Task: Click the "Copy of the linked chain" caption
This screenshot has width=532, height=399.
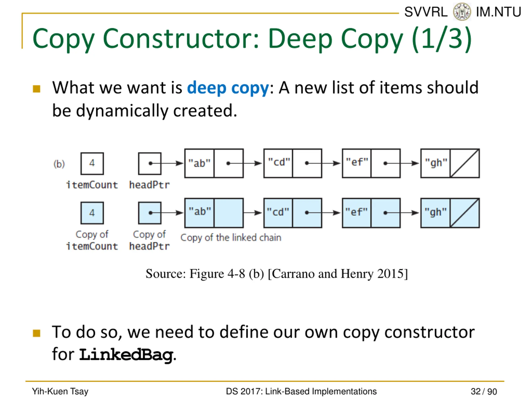Action: (231, 238)
